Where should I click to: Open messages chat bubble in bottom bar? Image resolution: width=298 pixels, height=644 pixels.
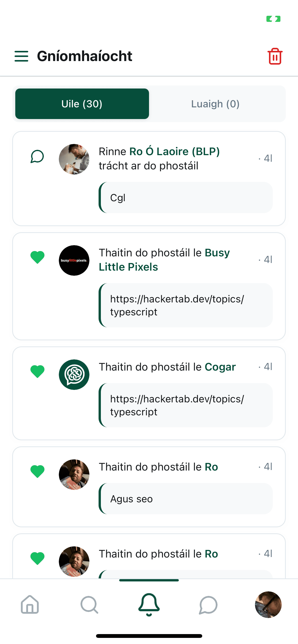208,605
